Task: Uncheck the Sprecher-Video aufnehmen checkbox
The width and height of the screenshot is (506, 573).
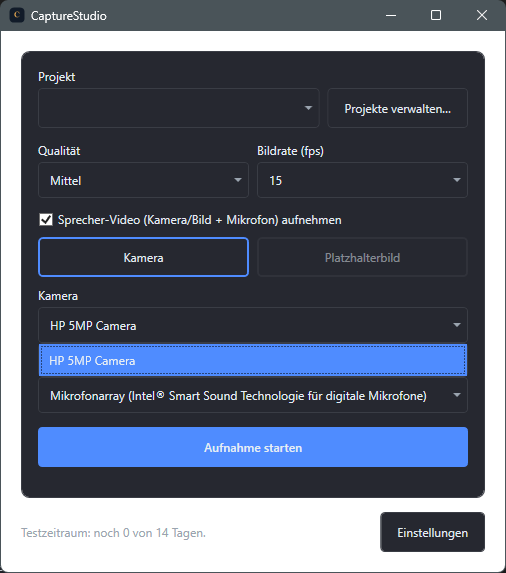Action: [x=46, y=220]
